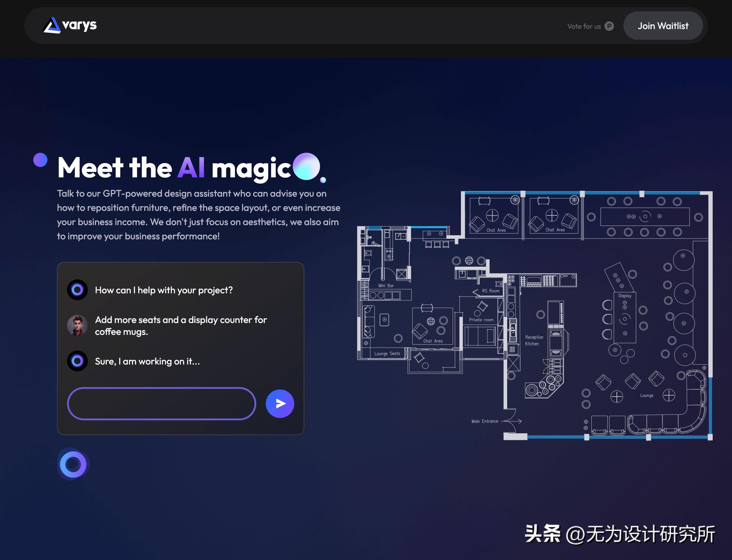Click the AI orb avatar on the first message

coord(77,290)
